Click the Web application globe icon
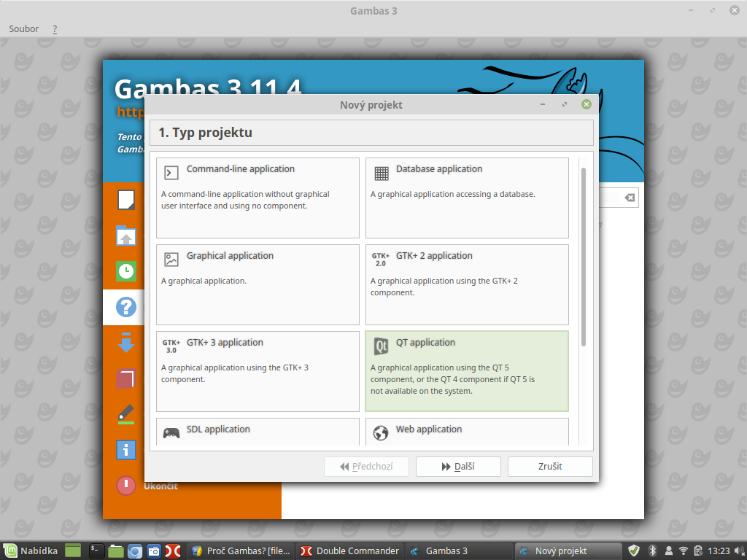This screenshot has width=747, height=560. click(x=381, y=432)
